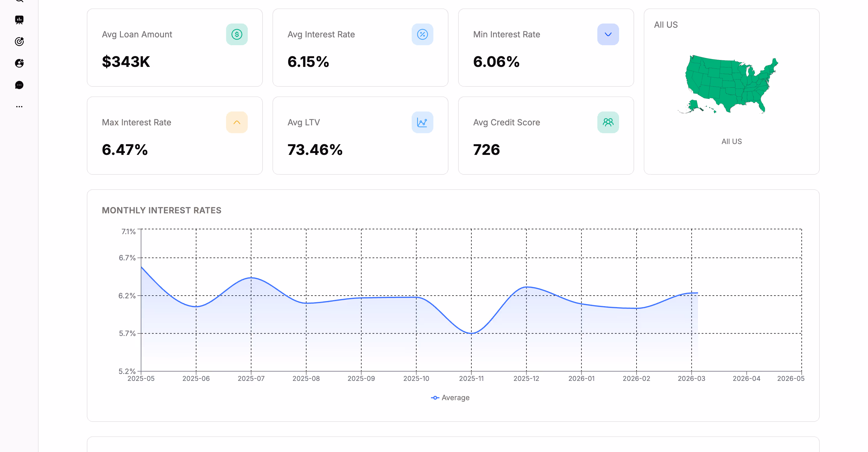Open the target goals icon in sidebar

(x=19, y=41)
